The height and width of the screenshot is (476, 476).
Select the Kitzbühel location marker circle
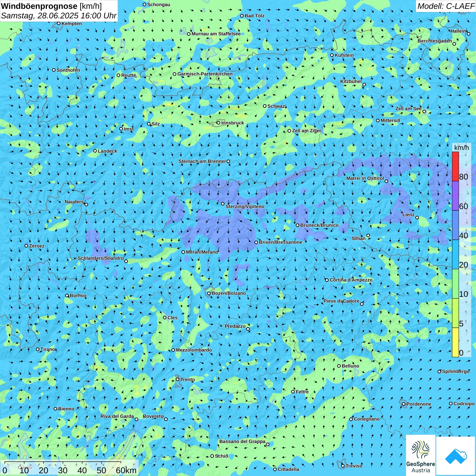point(364,85)
